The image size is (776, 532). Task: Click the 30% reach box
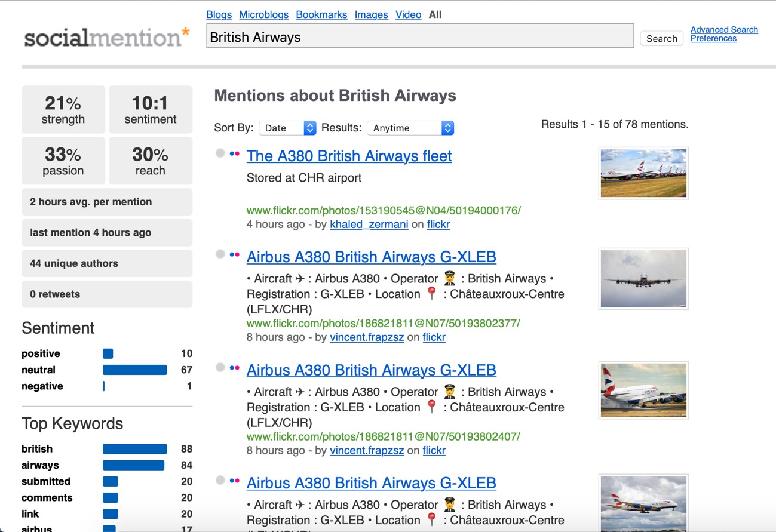coord(151,161)
